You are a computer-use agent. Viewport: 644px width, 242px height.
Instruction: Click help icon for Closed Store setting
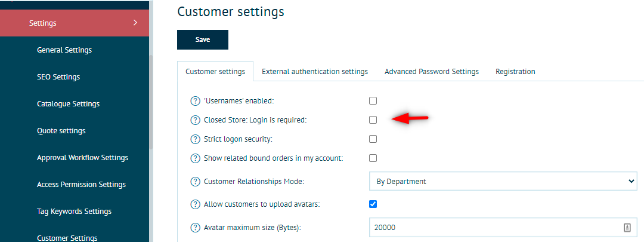(195, 120)
